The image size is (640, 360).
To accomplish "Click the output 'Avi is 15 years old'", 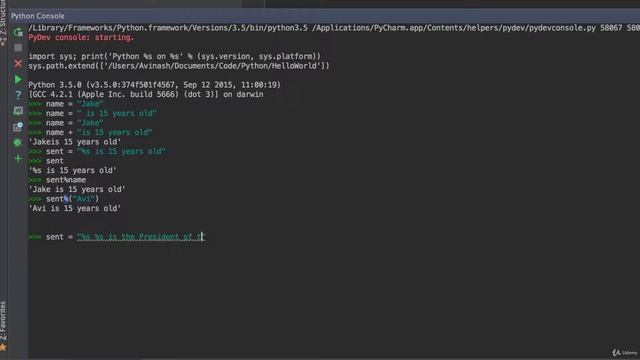I will 75,208.
